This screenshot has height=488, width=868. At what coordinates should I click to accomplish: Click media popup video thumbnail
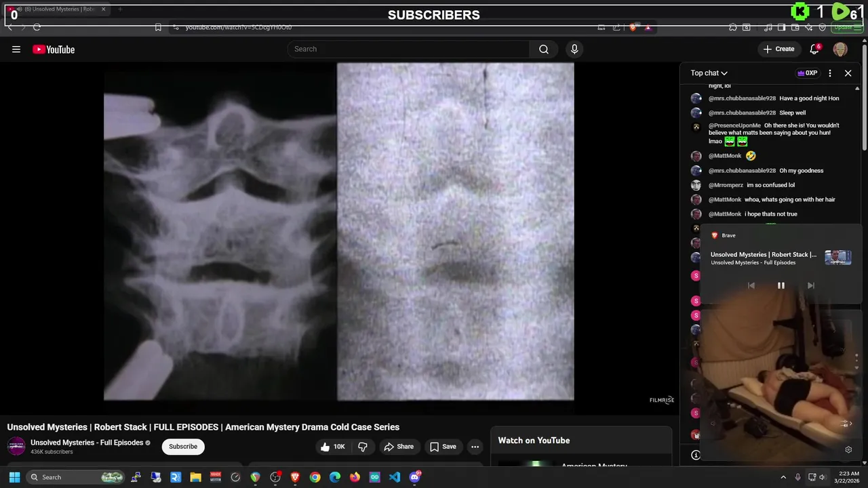point(838,258)
